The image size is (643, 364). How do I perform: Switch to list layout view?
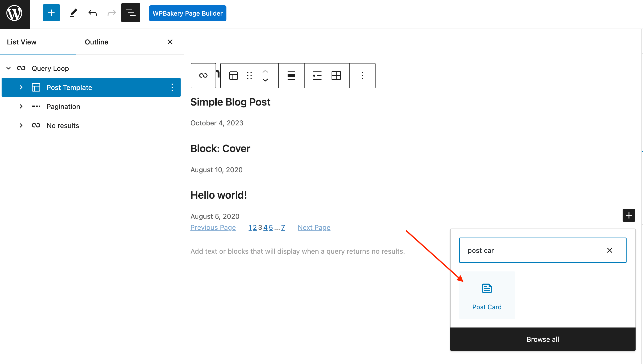(317, 76)
